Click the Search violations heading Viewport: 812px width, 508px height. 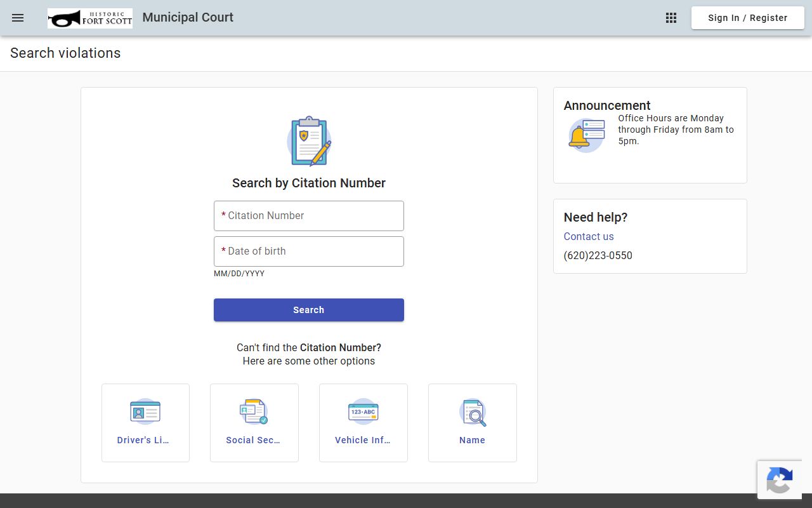[65, 53]
